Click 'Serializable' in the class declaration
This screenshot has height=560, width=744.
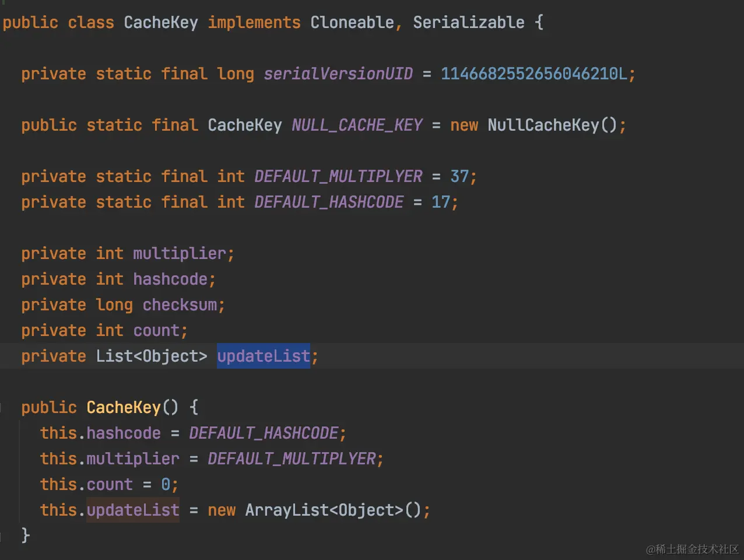(x=469, y=23)
